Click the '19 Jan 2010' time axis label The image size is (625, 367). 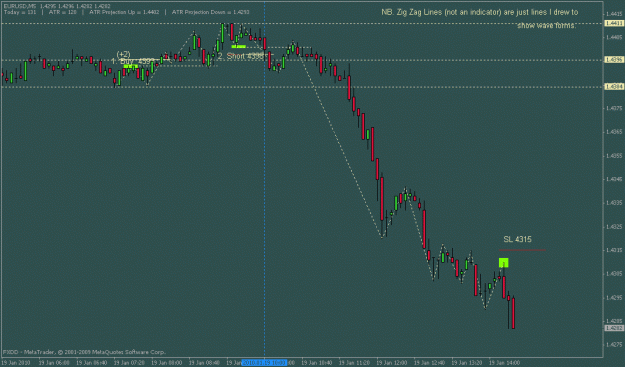coord(16,363)
